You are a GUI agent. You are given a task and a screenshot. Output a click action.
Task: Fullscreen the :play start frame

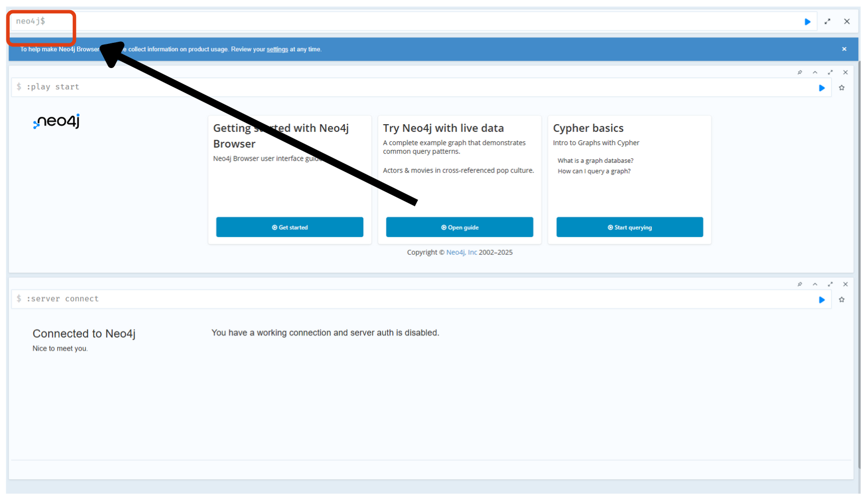(830, 72)
